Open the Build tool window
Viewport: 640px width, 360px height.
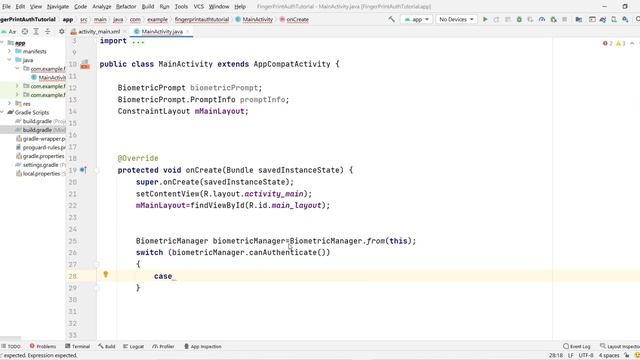pyautogui.click(x=107, y=346)
